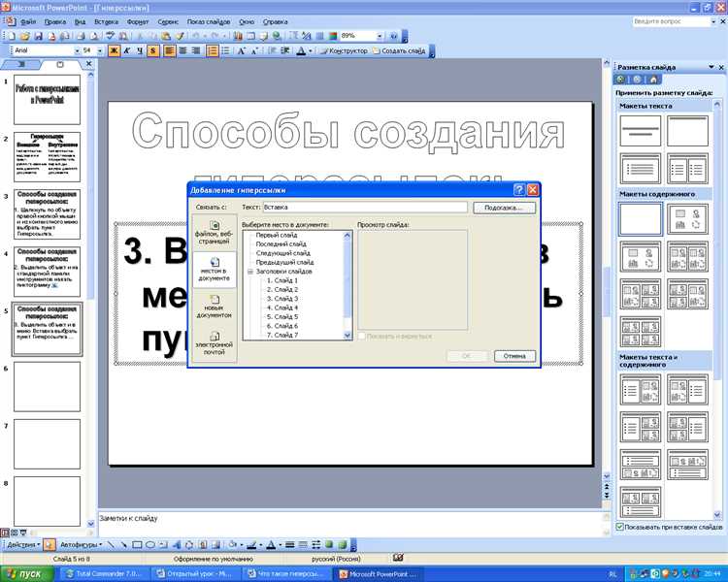The height and width of the screenshot is (582, 728).
Task: Click the Line Color icon in drawing toolbar
Action: click(251, 545)
